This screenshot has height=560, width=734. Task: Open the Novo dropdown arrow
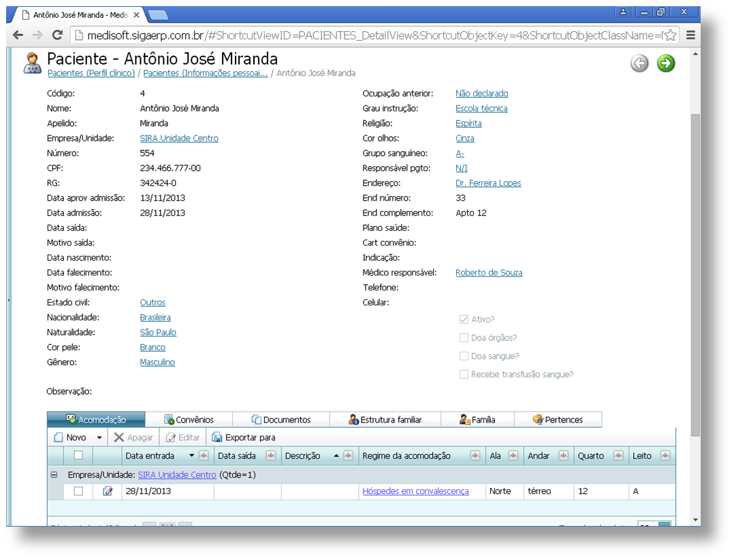(x=99, y=438)
